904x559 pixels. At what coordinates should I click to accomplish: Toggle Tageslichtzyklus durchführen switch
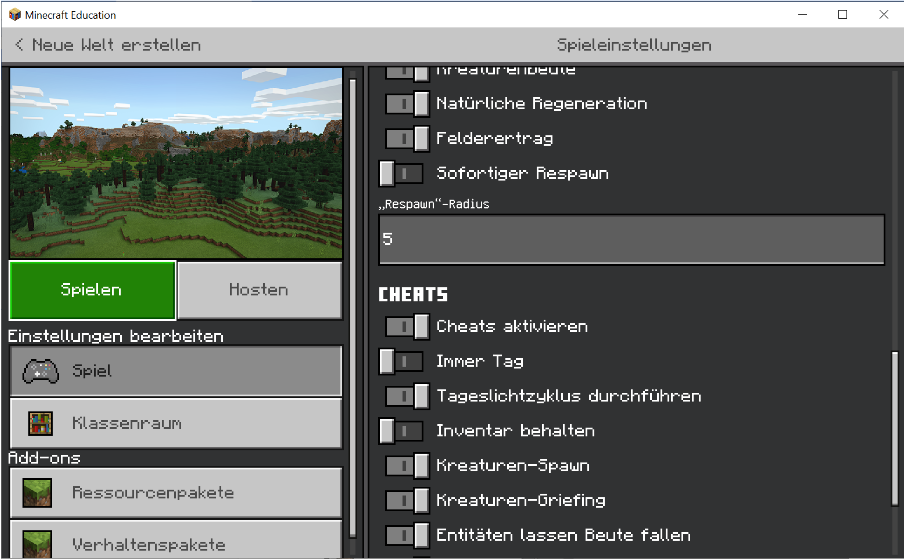[407, 396]
